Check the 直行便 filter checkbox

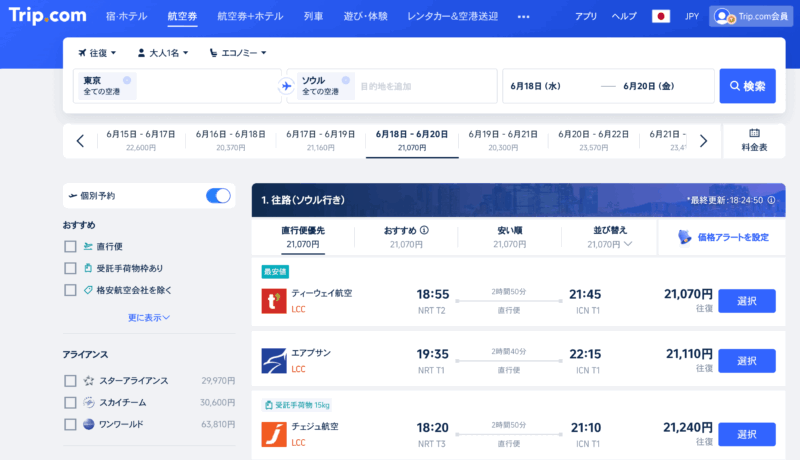click(x=70, y=247)
